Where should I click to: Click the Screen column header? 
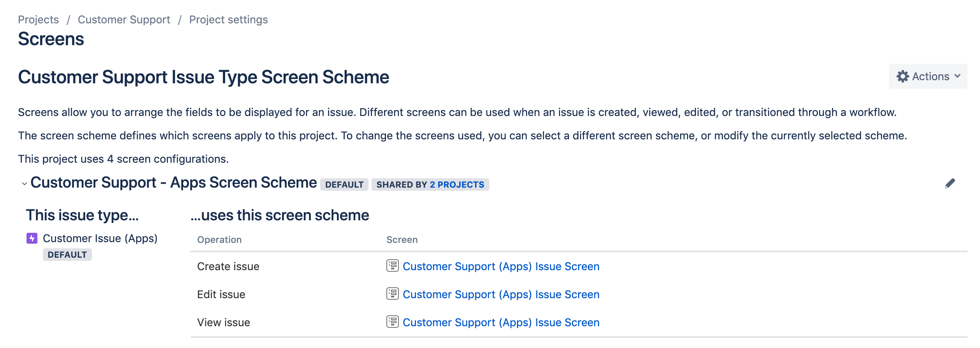pos(402,240)
